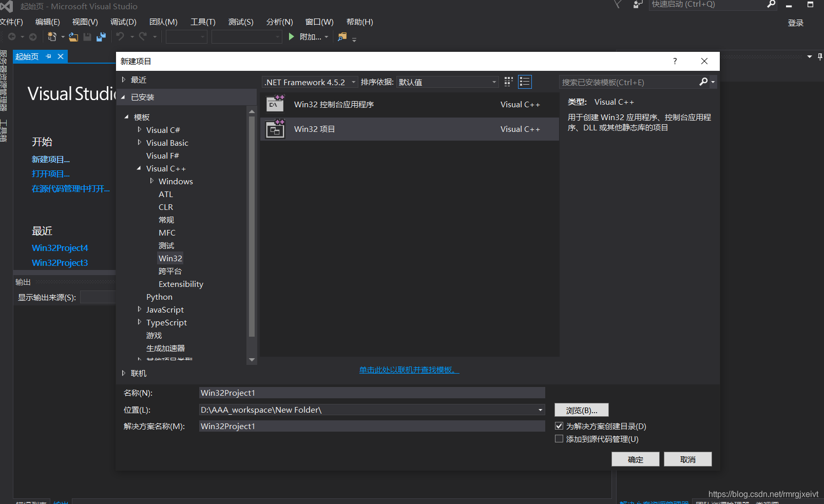The image size is (824, 504).
Task: Enable 'Add to source control' checkbox
Action: 559,439
